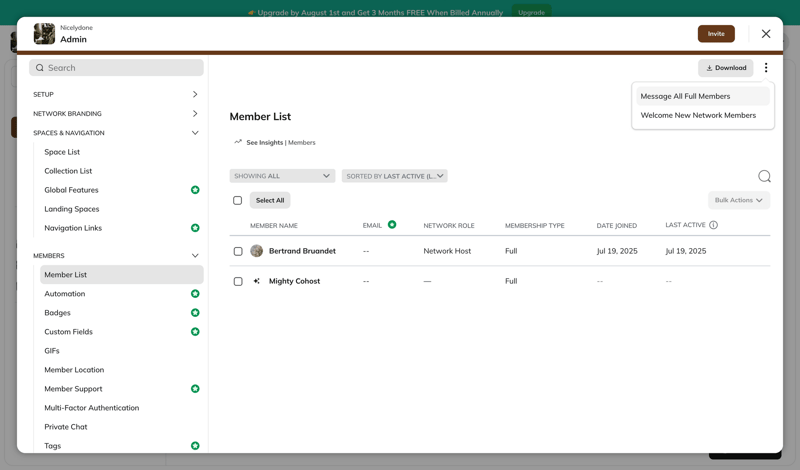Screen dimensions: 800x470
Task: Click the Membership Type column header
Action: (x=535, y=226)
